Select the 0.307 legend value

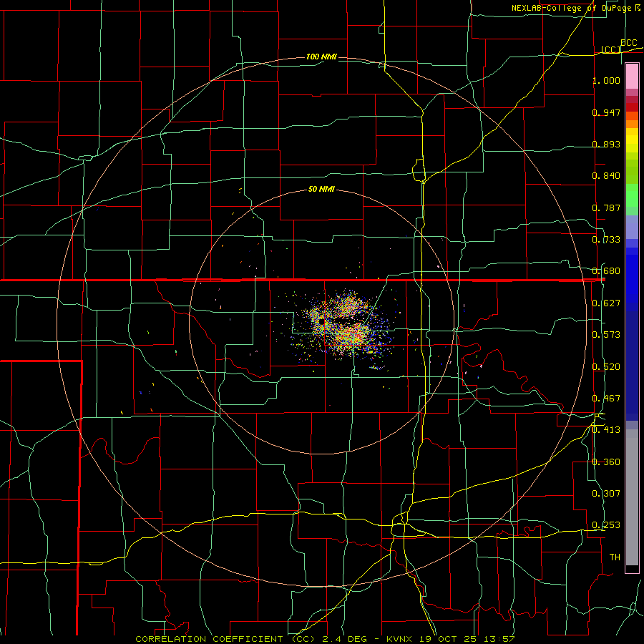pos(606,493)
